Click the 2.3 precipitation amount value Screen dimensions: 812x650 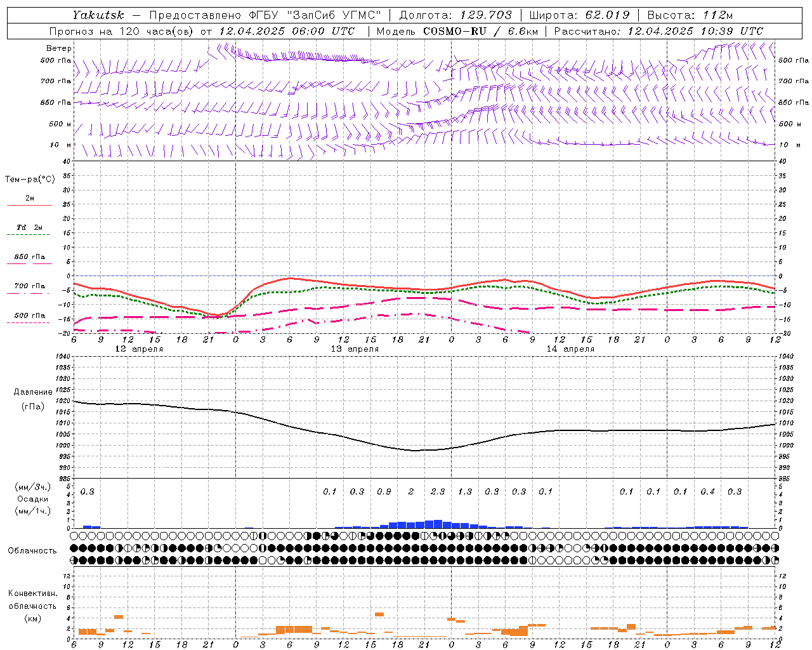(x=438, y=492)
